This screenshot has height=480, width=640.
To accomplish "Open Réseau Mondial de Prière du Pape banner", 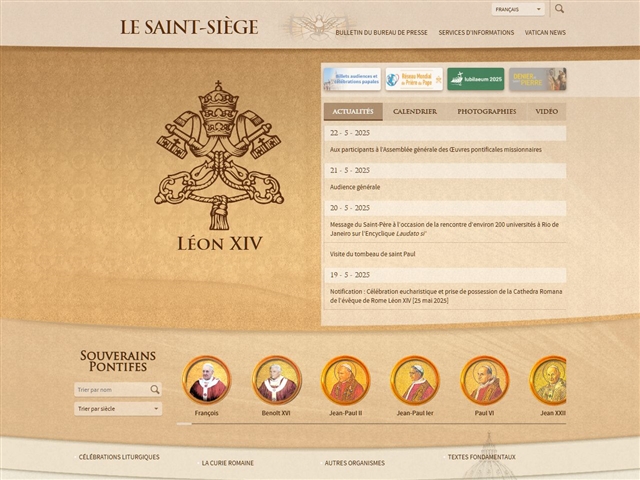I will click(414, 79).
